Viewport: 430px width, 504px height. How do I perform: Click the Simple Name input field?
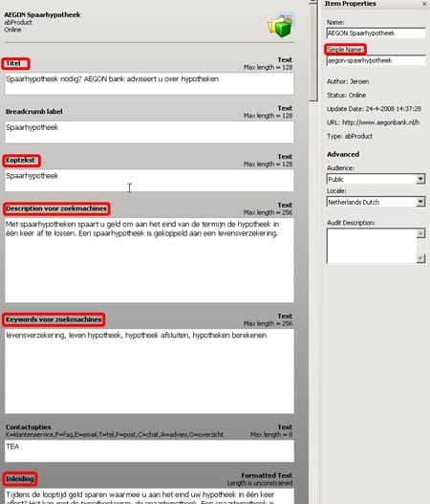click(376, 60)
